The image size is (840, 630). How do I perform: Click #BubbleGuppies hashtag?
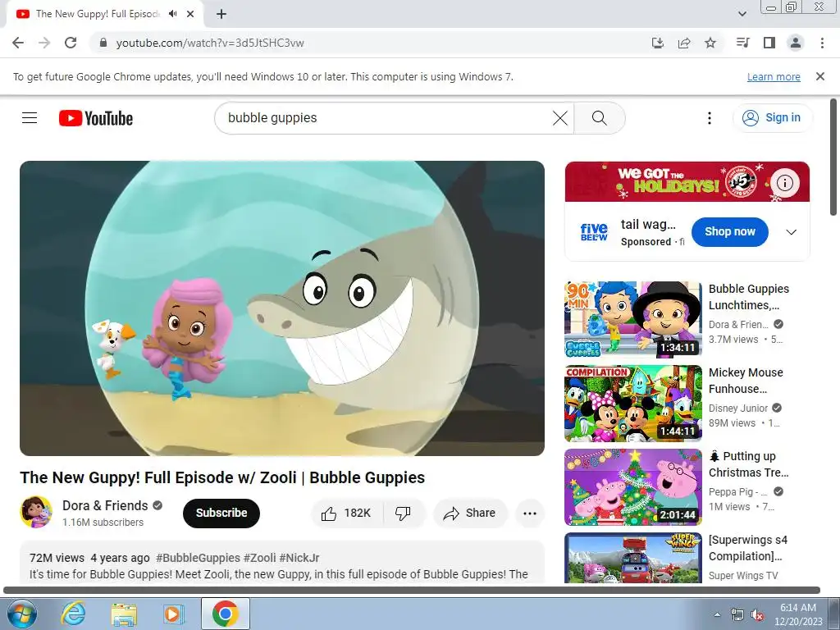pos(198,558)
